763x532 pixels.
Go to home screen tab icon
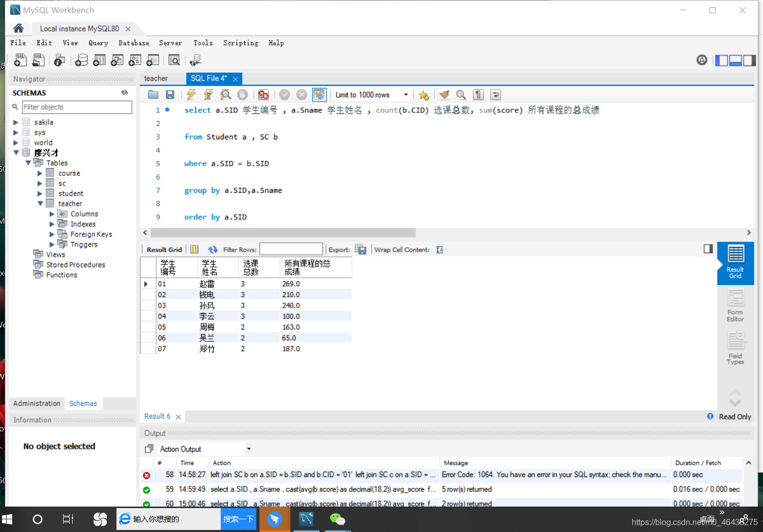[x=18, y=28]
